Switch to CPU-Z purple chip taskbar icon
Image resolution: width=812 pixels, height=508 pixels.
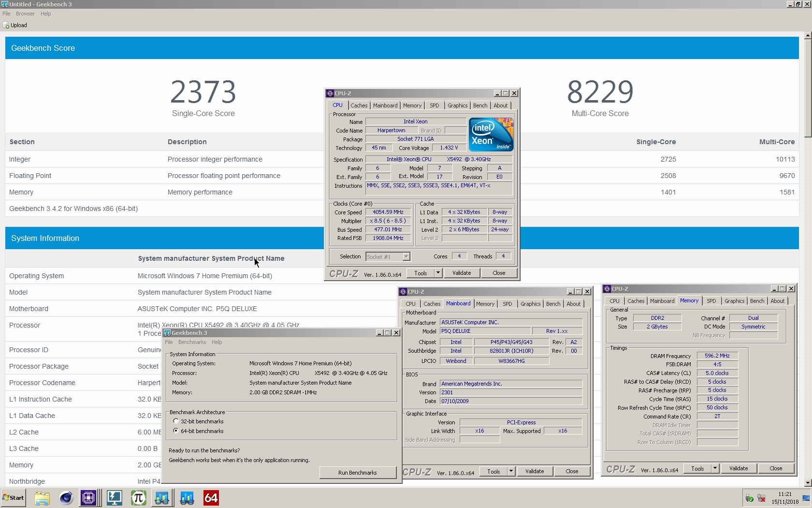click(x=89, y=498)
